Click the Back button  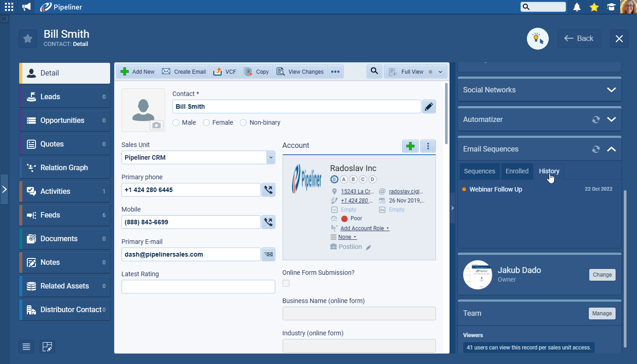click(x=579, y=39)
